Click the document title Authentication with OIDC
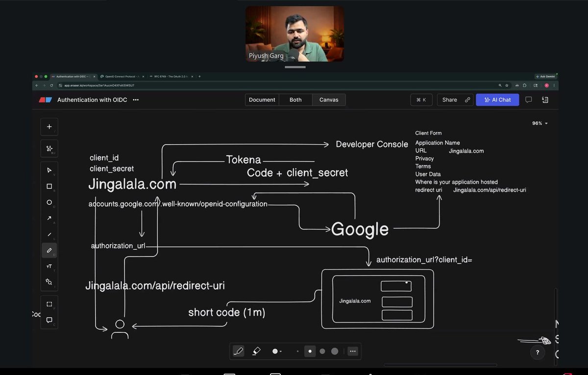The height and width of the screenshot is (375, 588). [92, 100]
